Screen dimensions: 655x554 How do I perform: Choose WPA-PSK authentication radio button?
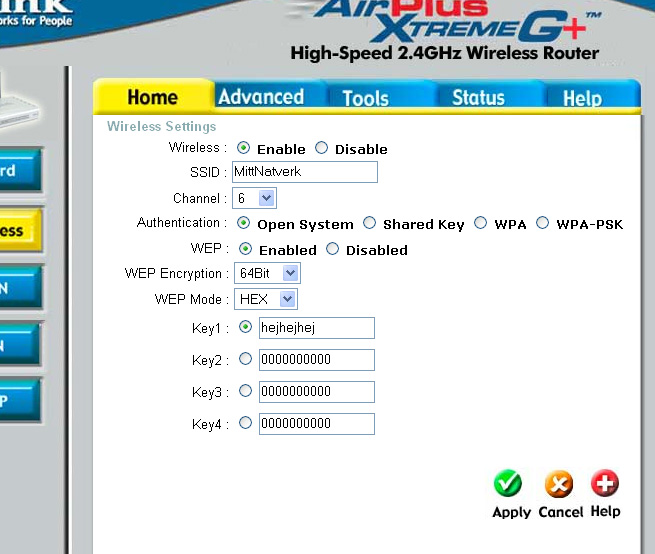coord(542,223)
